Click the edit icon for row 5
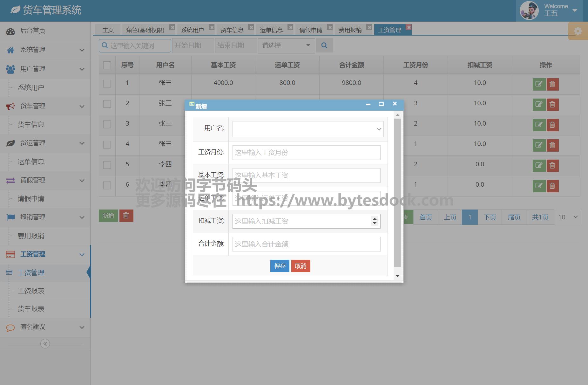This screenshot has height=385, width=588. tap(539, 166)
